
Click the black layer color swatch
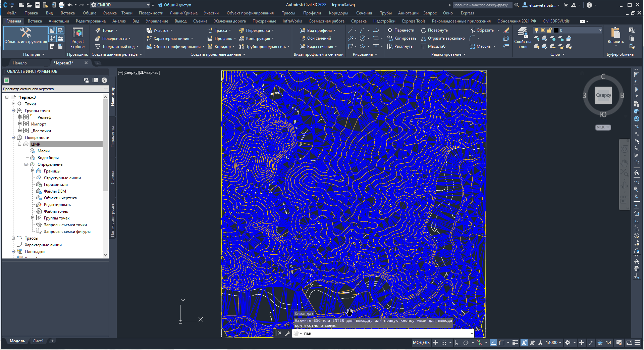[556, 30]
